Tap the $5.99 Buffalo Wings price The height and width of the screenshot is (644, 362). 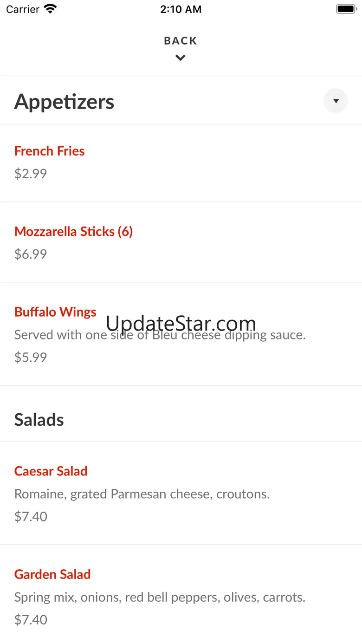31,357
